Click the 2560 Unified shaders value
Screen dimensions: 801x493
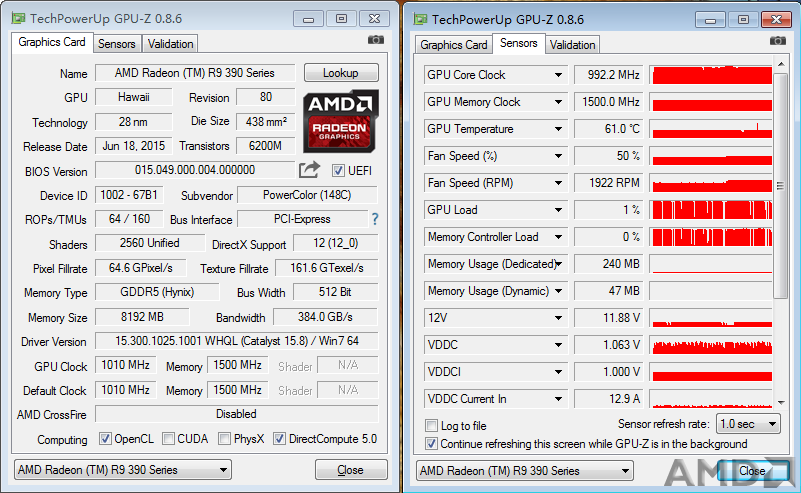tap(150, 243)
